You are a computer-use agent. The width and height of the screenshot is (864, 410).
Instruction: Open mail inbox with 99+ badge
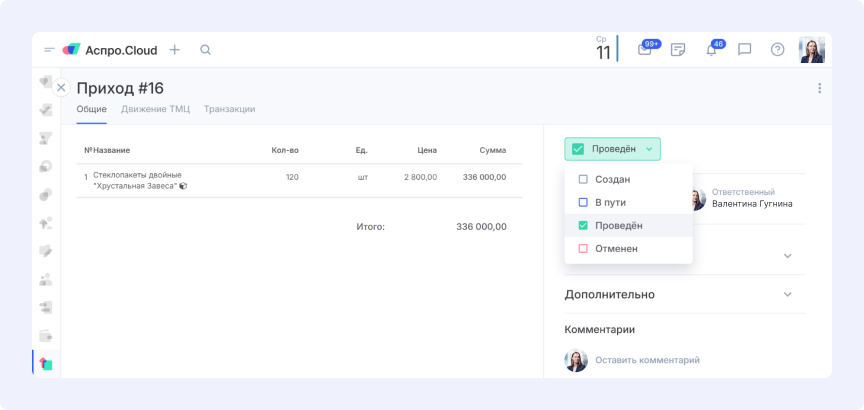645,50
